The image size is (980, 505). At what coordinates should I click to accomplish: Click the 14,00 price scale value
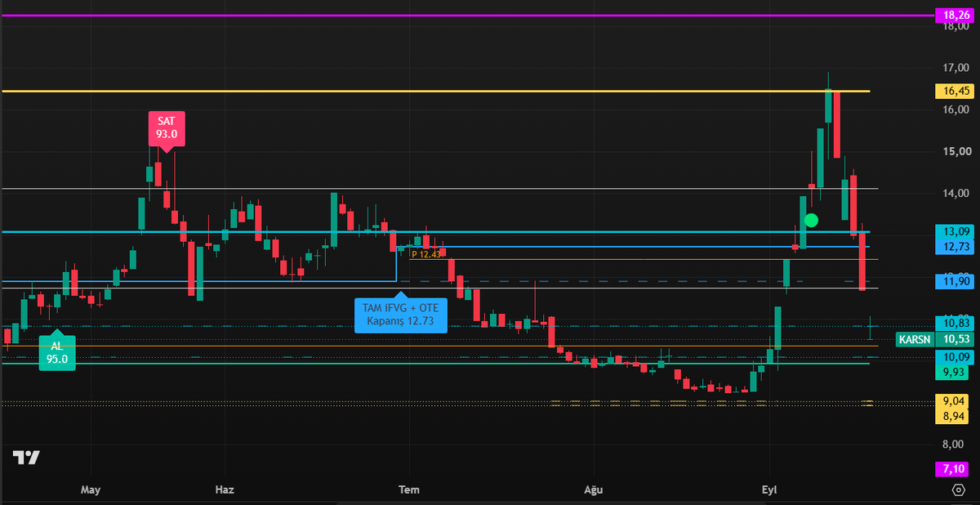955,194
